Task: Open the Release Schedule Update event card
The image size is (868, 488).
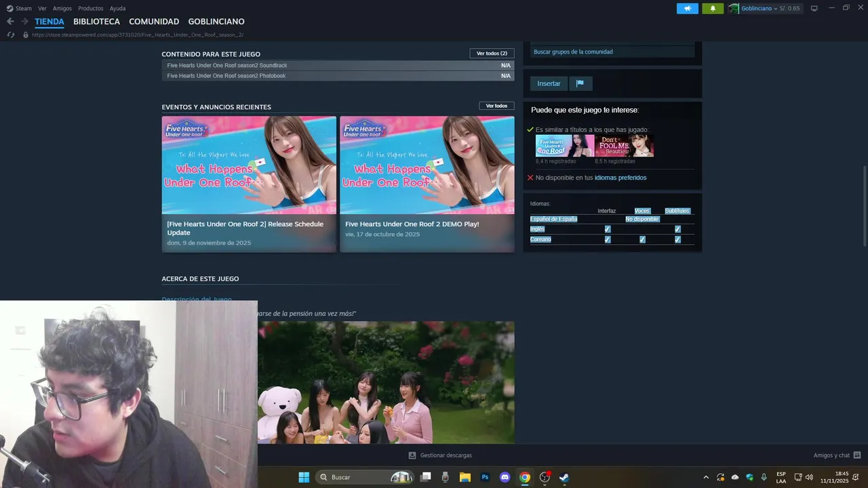Action: tap(249, 184)
